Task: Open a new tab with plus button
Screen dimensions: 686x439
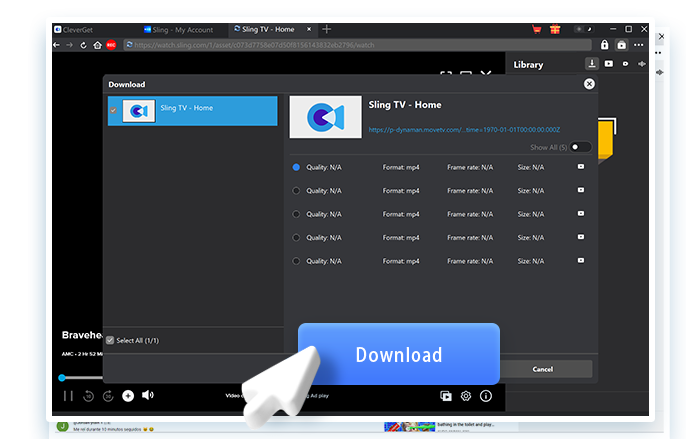Action: [326, 29]
